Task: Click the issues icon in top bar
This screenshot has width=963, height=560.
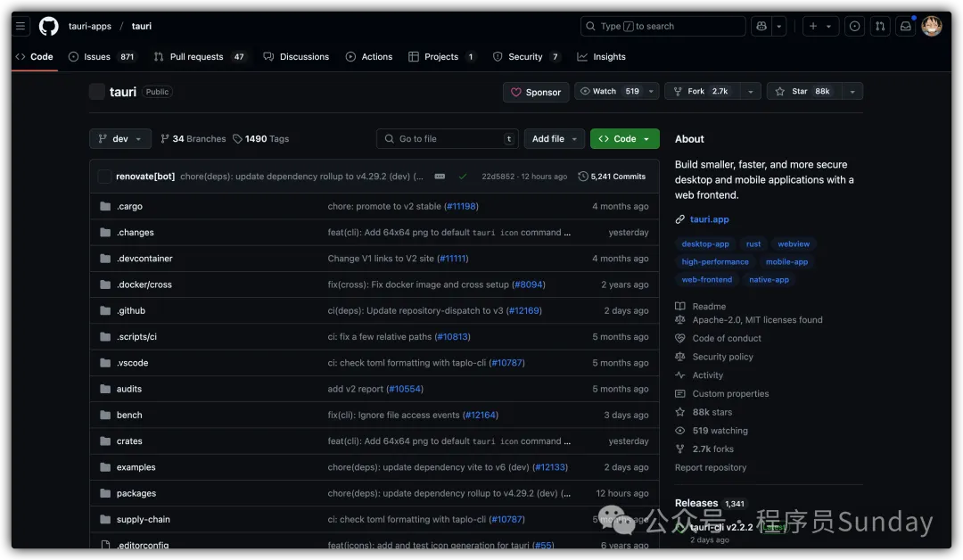Action: coord(854,26)
